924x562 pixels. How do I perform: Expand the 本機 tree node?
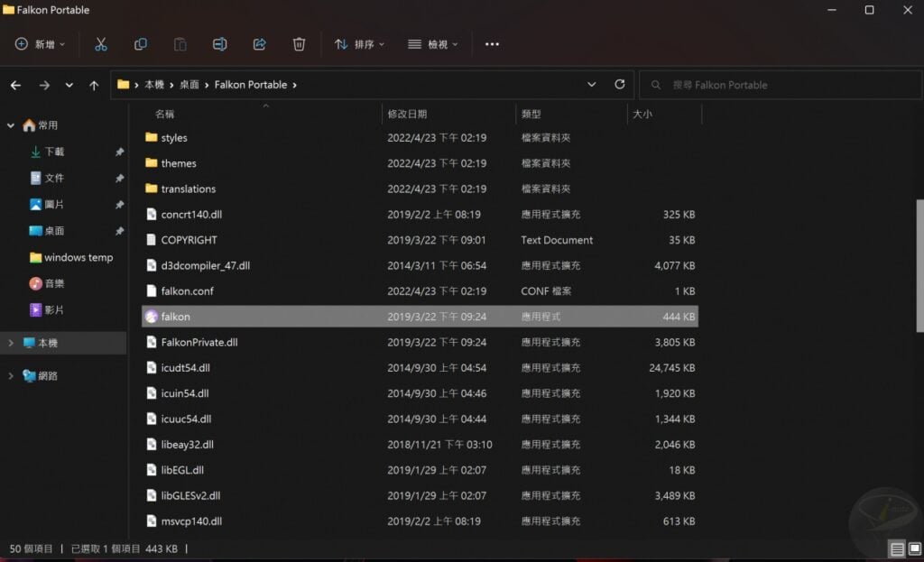click(11, 344)
